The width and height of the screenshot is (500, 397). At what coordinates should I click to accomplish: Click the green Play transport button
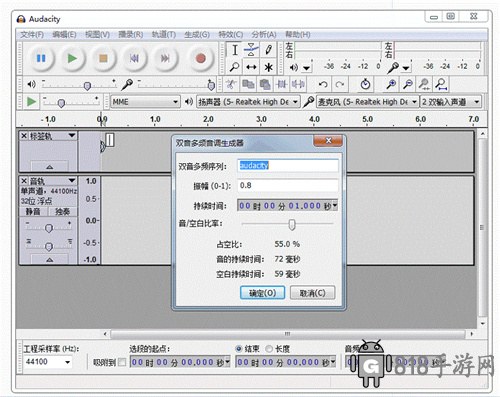click(72, 59)
